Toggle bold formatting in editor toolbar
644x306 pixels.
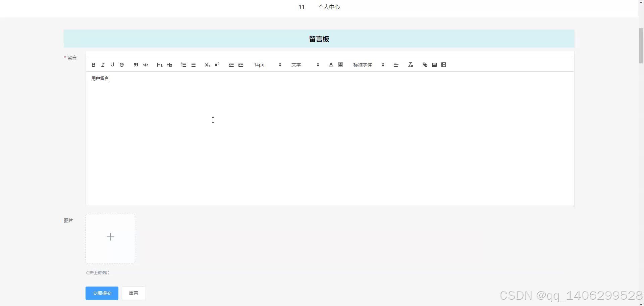tap(94, 65)
